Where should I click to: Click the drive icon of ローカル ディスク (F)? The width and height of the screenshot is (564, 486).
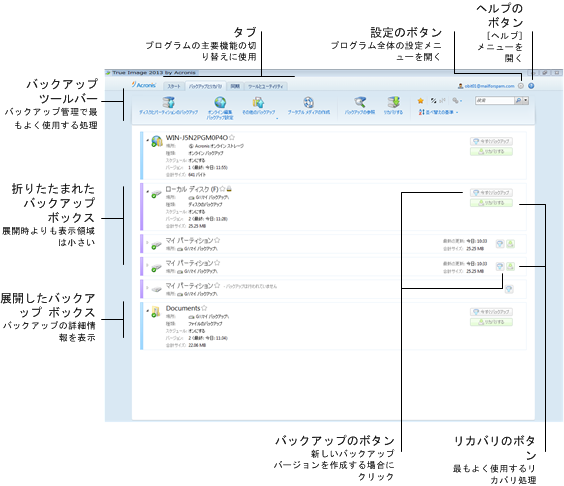(x=156, y=194)
